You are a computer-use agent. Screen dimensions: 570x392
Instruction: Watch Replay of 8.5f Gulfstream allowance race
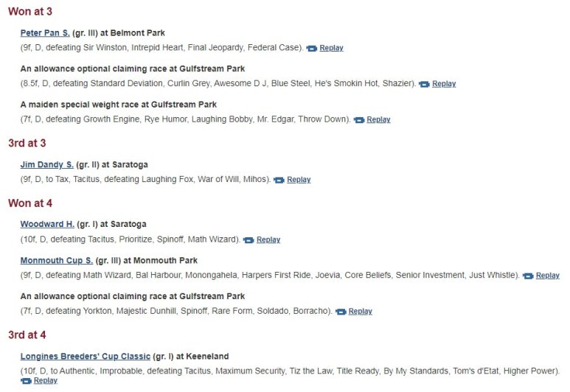tap(444, 84)
